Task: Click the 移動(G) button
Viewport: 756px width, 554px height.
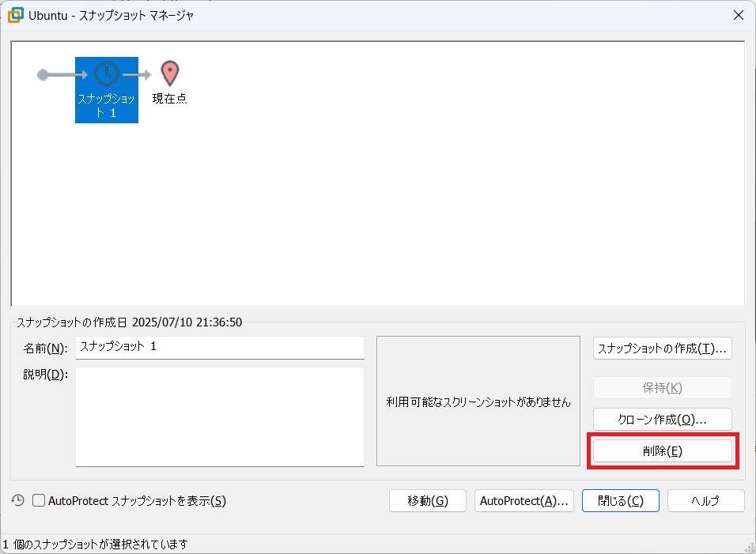Action: click(428, 501)
